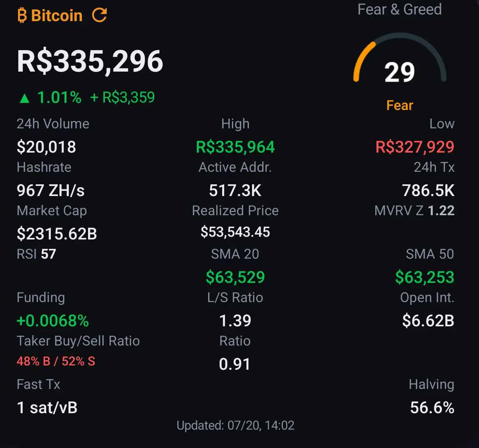Click the Fear & Greed heading

point(400,9)
